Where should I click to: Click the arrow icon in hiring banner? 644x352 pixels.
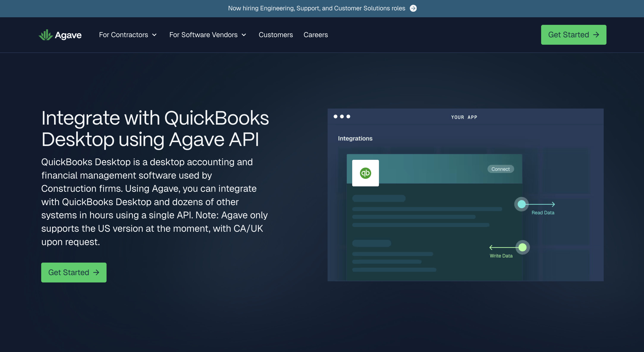(413, 8)
